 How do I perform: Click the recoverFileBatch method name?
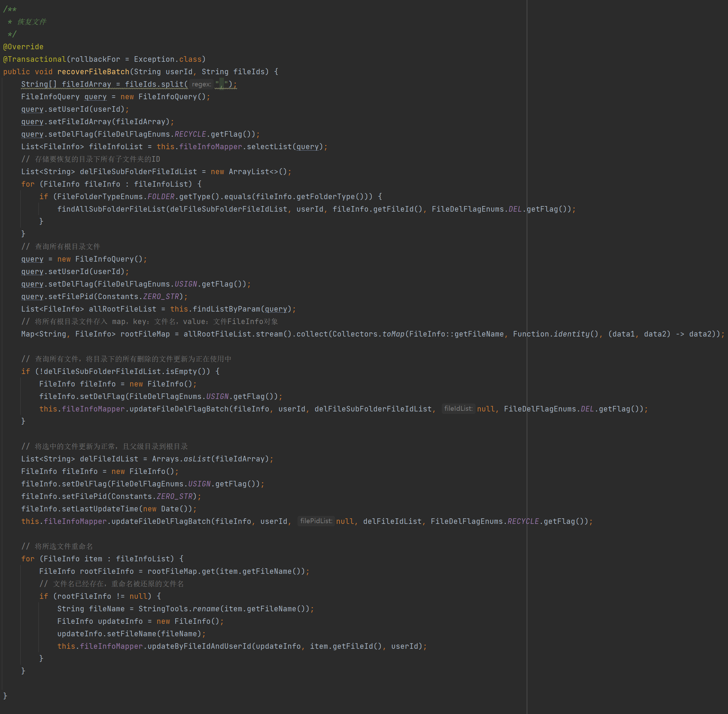pyautogui.click(x=93, y=71)
